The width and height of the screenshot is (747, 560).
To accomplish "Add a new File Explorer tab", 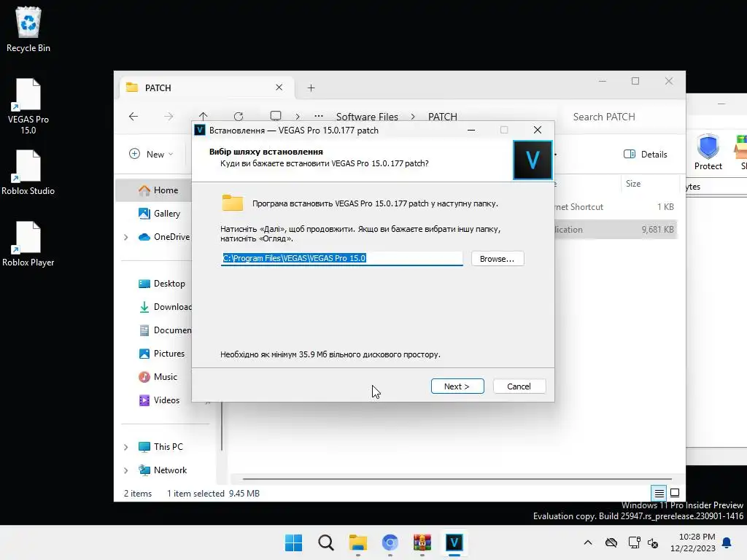I will point(311,87).
